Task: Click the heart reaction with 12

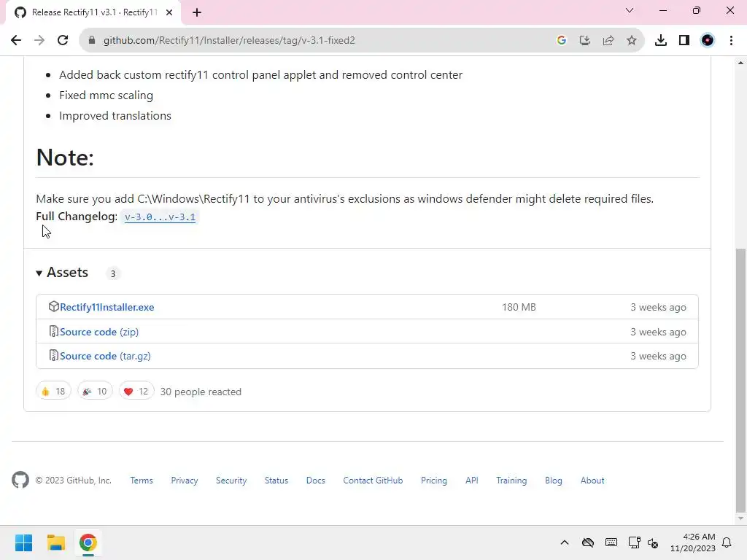Action: click(136, 392)
